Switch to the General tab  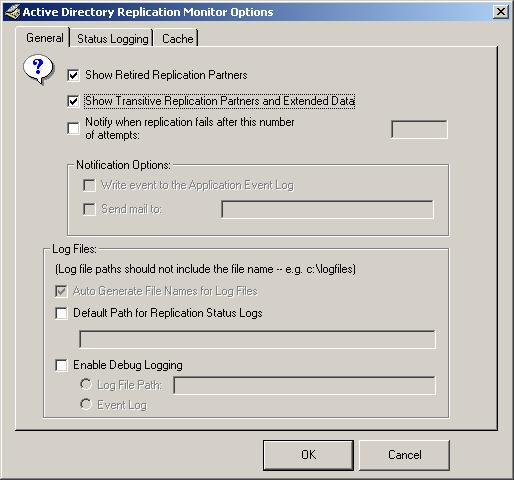(x=45, y=38)
